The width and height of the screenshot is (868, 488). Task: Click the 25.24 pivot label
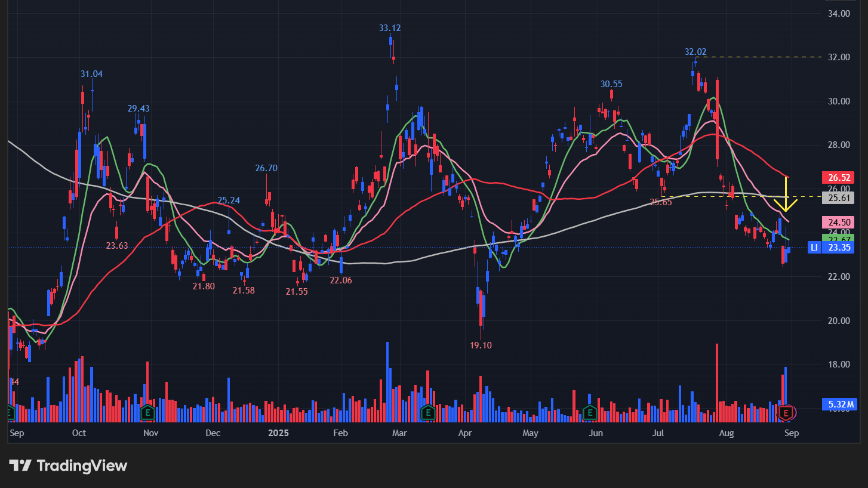229,200
